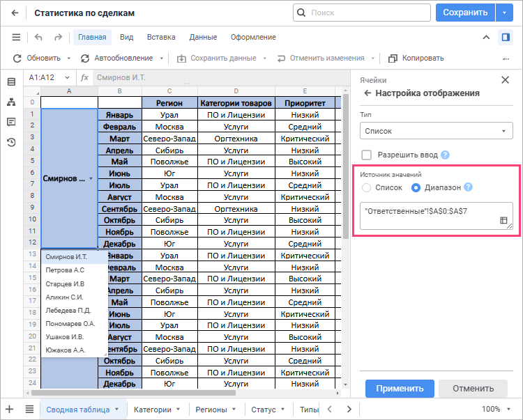The height and width of the screenshot is (420, 523).
Task: Open the Вид ribbon tab
Action: click(x=126, y=37)
